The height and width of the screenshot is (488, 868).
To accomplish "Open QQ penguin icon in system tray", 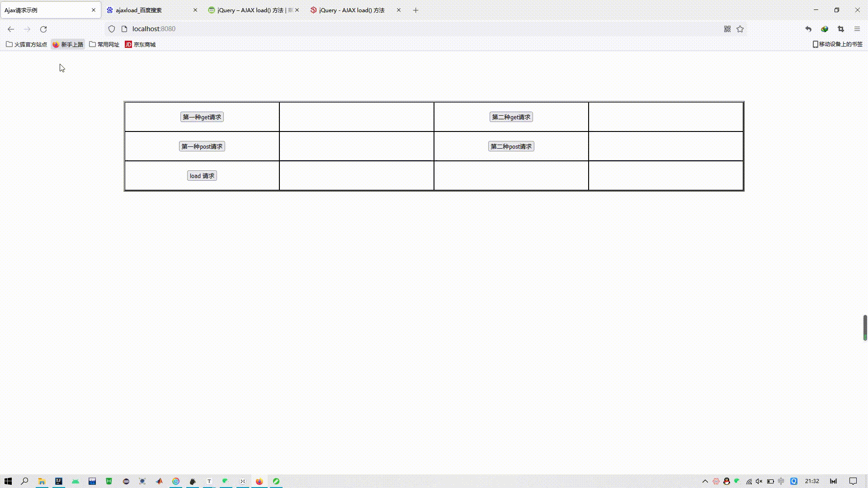I will (727, 481).
